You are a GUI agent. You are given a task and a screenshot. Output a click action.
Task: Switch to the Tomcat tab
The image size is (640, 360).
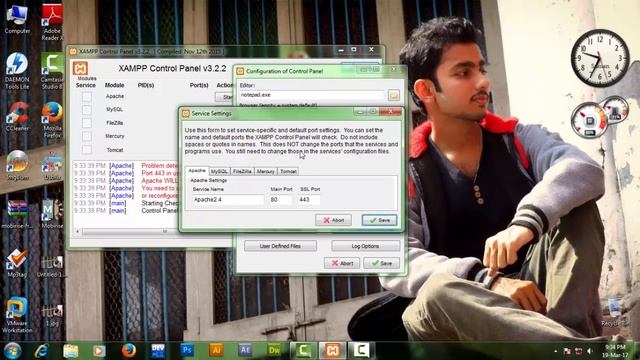(x=288, y=171)
